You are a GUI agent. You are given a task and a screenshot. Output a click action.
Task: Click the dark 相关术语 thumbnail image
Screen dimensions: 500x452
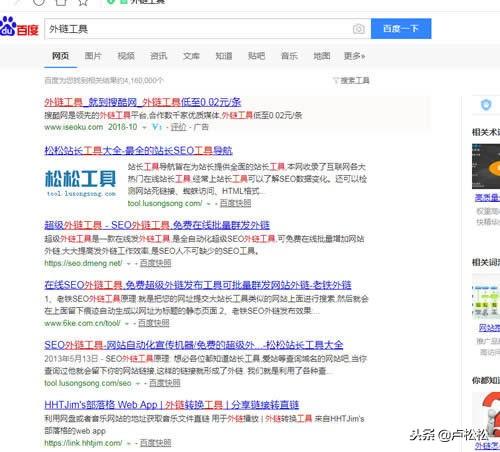tap(486, 166)
